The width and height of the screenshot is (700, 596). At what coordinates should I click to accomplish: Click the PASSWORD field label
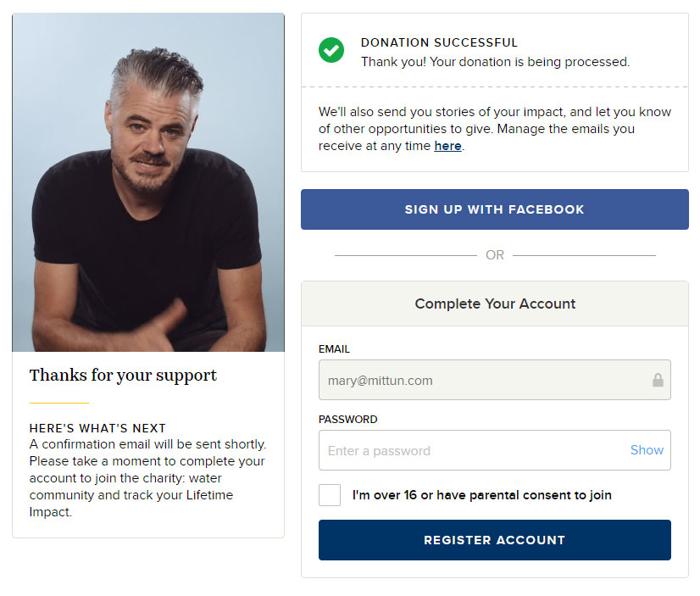pos(348,419)
